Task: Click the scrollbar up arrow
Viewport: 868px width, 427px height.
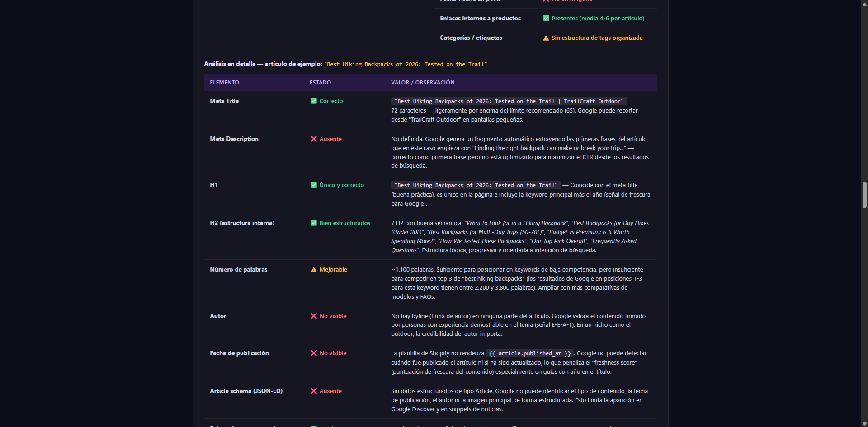Action: pos(864,4)
